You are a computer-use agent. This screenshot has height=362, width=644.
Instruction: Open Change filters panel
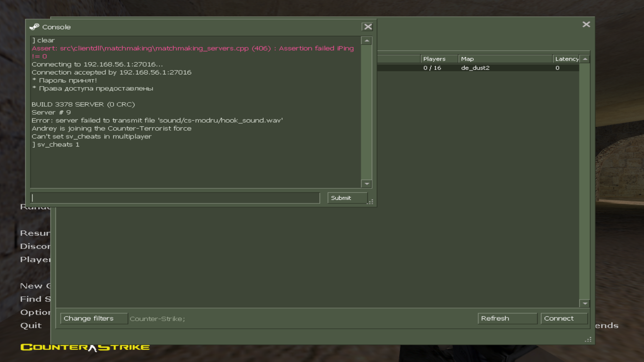point(94,318)
